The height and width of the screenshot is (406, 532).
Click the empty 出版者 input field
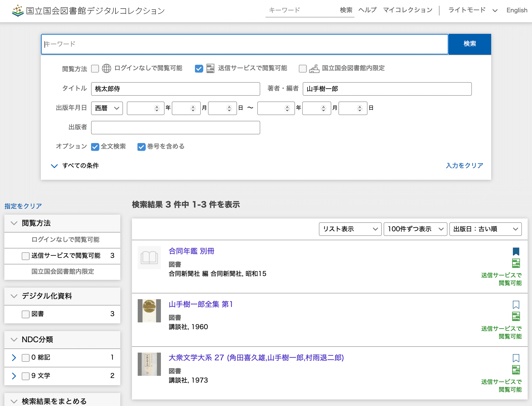tap(176, 128)
